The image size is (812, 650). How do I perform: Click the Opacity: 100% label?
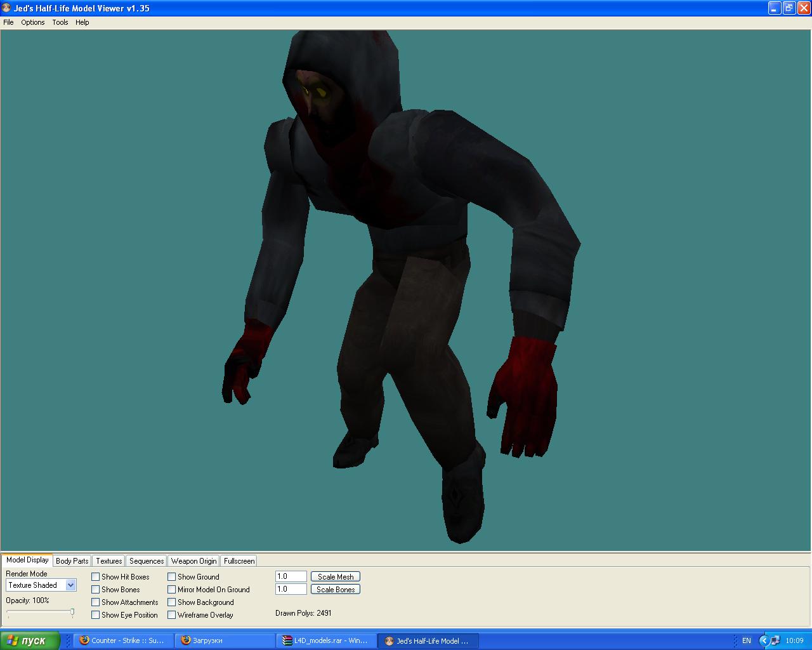27,600
